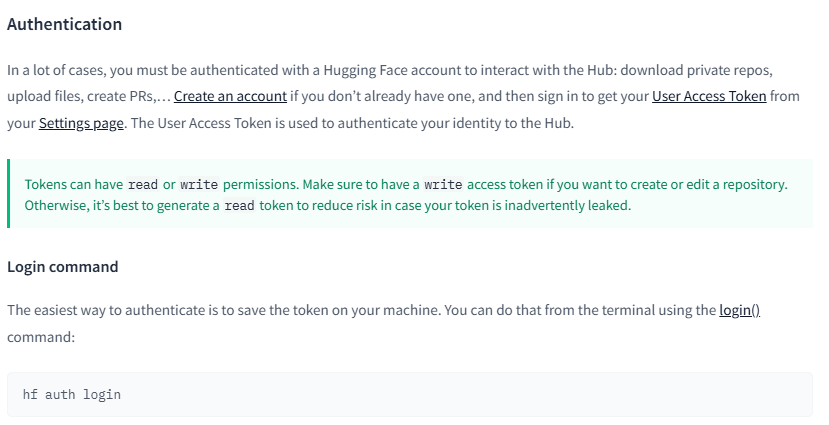Image resolution: width=829 pixels, height=425 pixels.
Task: Click the Authentication heading
Action: tap(64, 24)
